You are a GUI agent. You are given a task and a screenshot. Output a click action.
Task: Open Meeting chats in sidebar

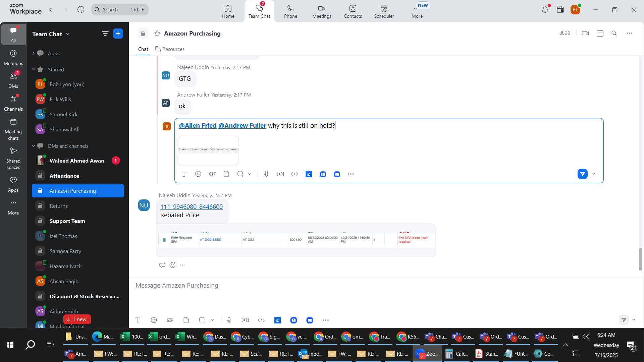[13, 129]
